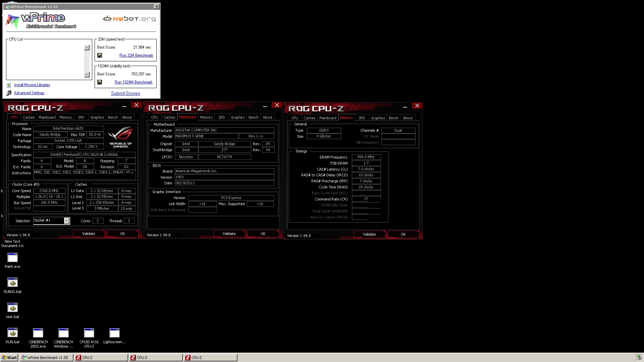Select New Text Document.txt on desktop
The height and width of the screenshot is (362, 644).
[x=12, y=244]
